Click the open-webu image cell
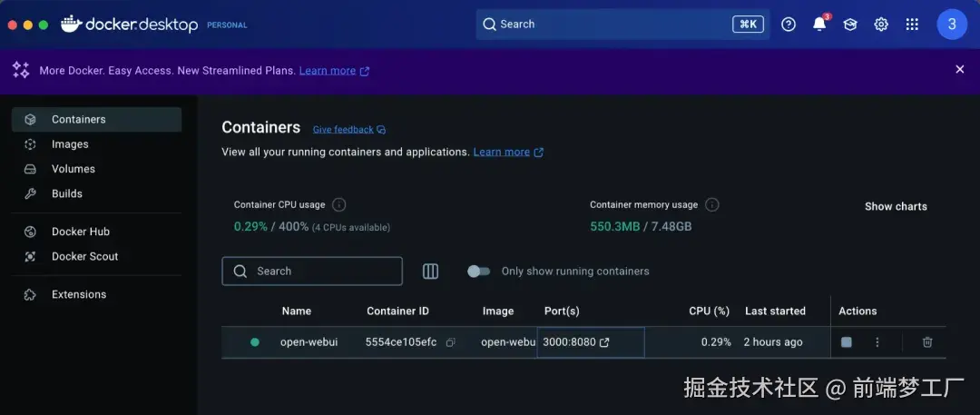The image size is (980, 415). pyautogui.click(x=509, y=342)
